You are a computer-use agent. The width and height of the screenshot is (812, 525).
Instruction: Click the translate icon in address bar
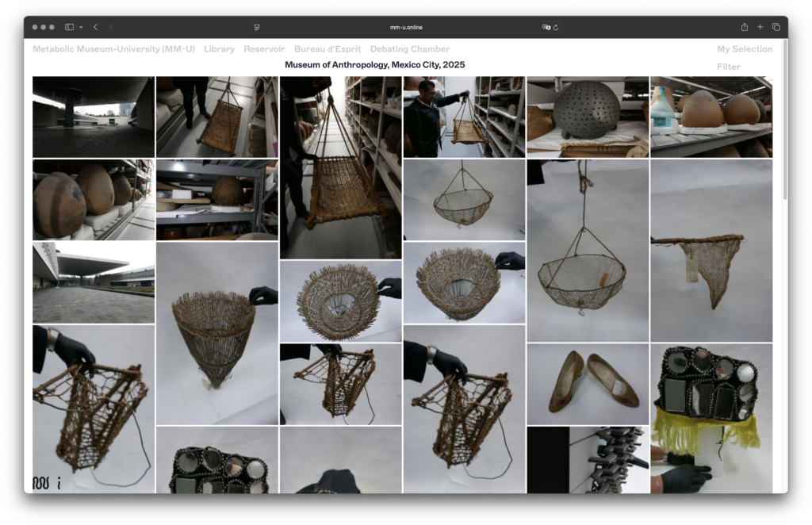(x=546, y=27)
